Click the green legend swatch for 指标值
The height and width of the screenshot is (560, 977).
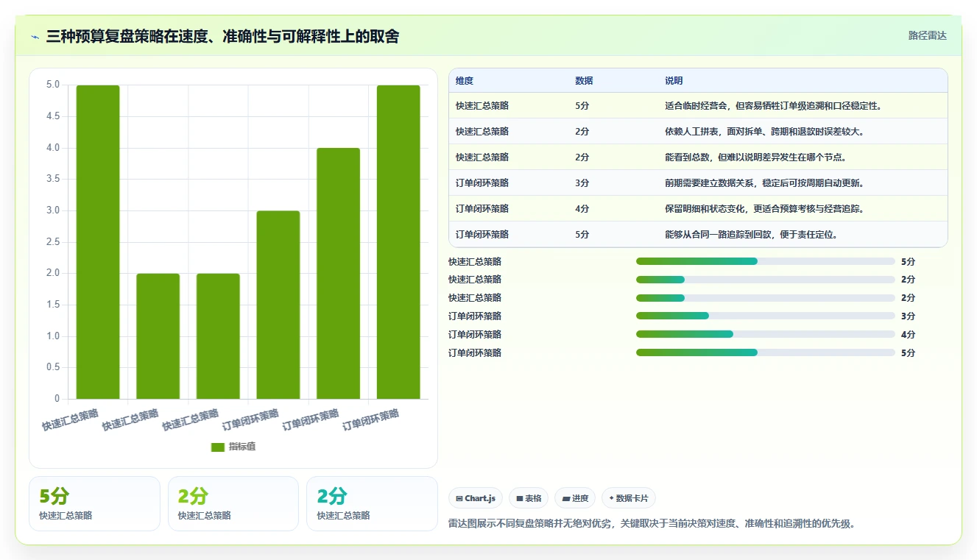[218, 447]
